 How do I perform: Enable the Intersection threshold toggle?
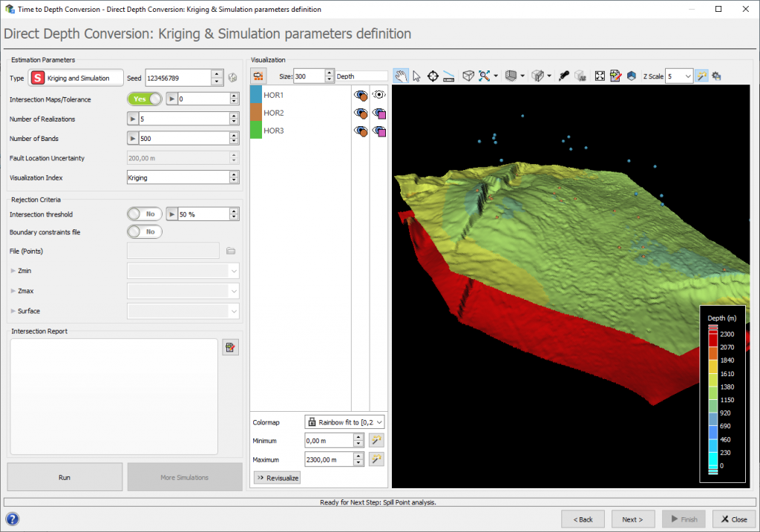[x=144, y=214]
